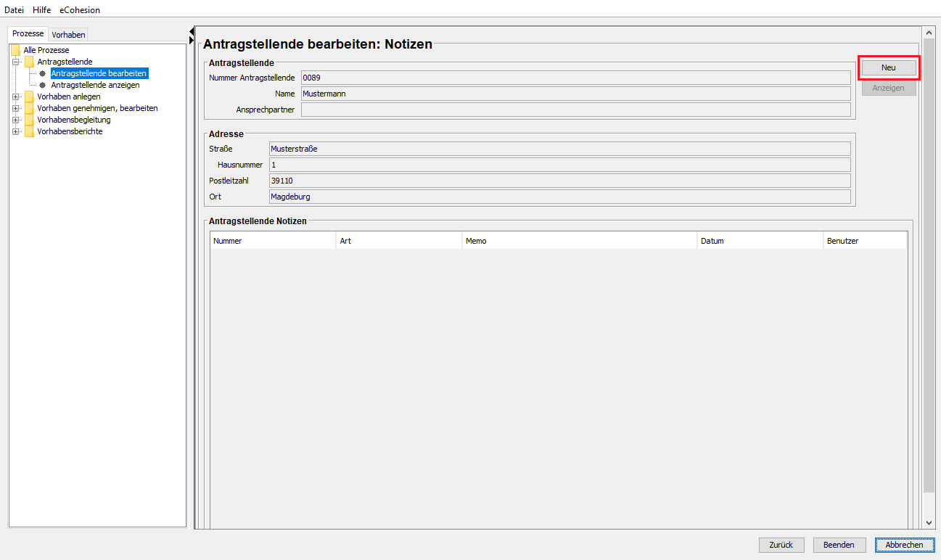This screenshot has width=941, height=560.
Task: Select Antragstellende anzeigen tree entry
Action: (x=95, y=85)
